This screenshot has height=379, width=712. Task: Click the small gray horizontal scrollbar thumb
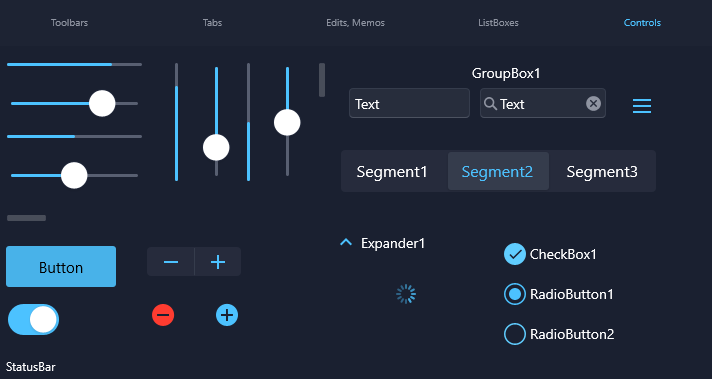click(26, 218)
